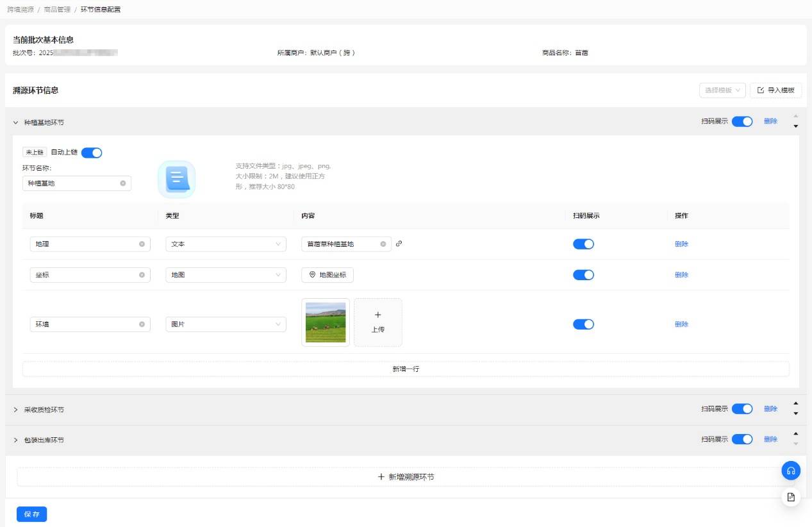Delete the 包装出库环节 section
812x527 pixels.
(x=770, y=439)
